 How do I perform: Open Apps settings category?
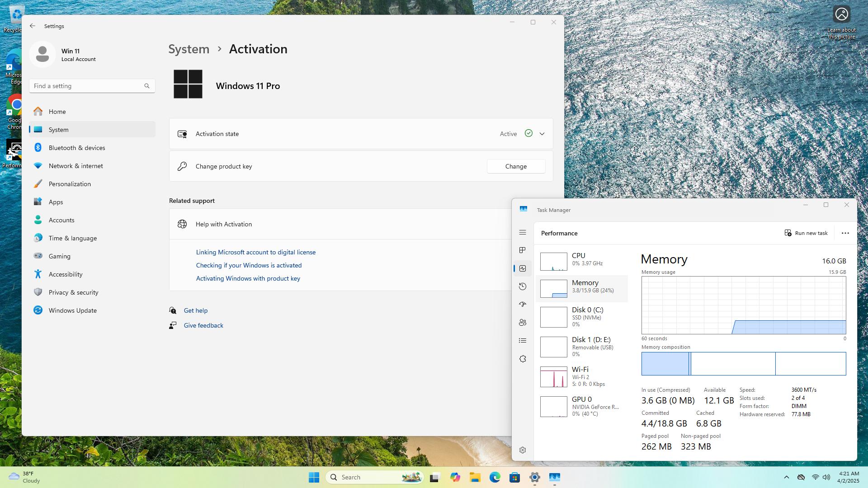92,202
